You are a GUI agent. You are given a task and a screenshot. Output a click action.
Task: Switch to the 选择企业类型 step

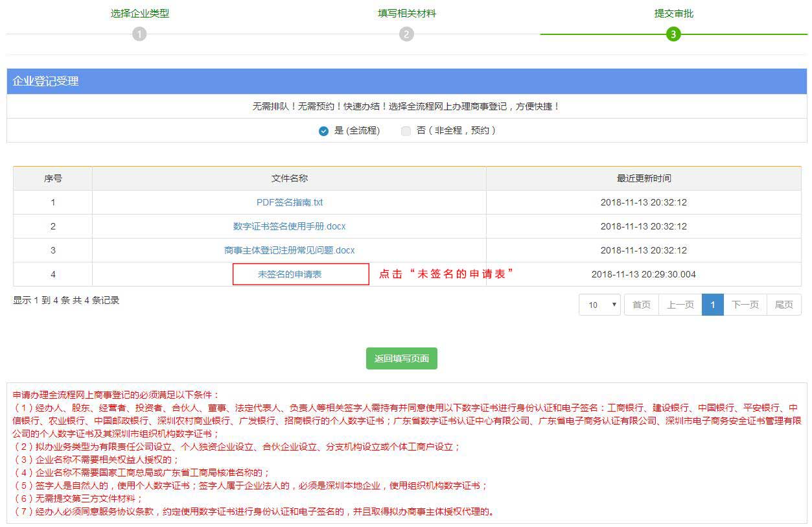pos(140,14)
